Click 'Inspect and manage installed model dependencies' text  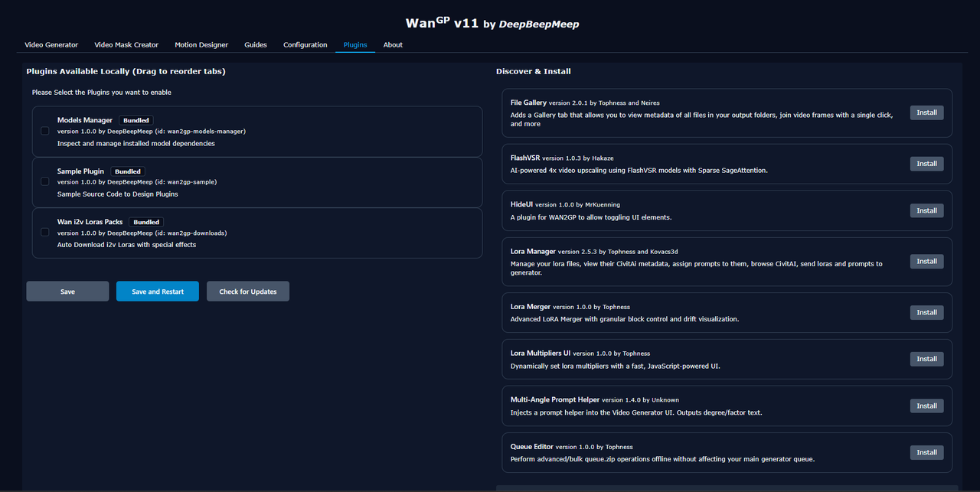pyautogui.click(x=136, y=143)
